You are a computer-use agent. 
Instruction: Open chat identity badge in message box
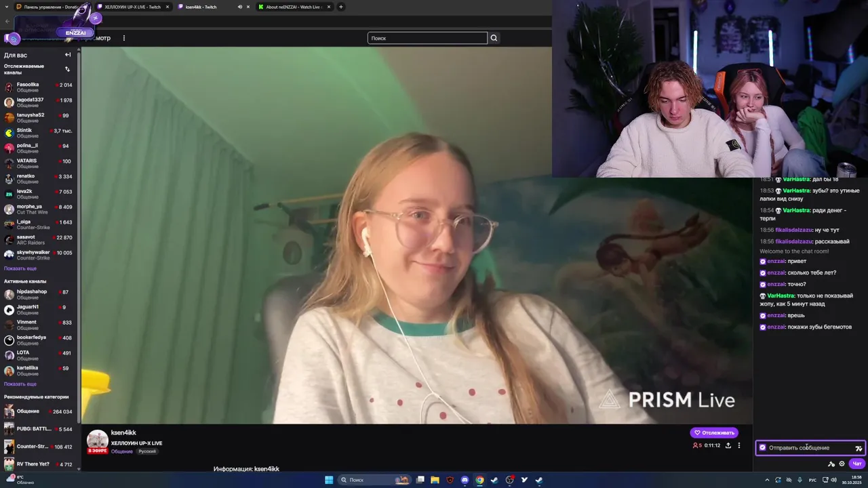[763, 447]
